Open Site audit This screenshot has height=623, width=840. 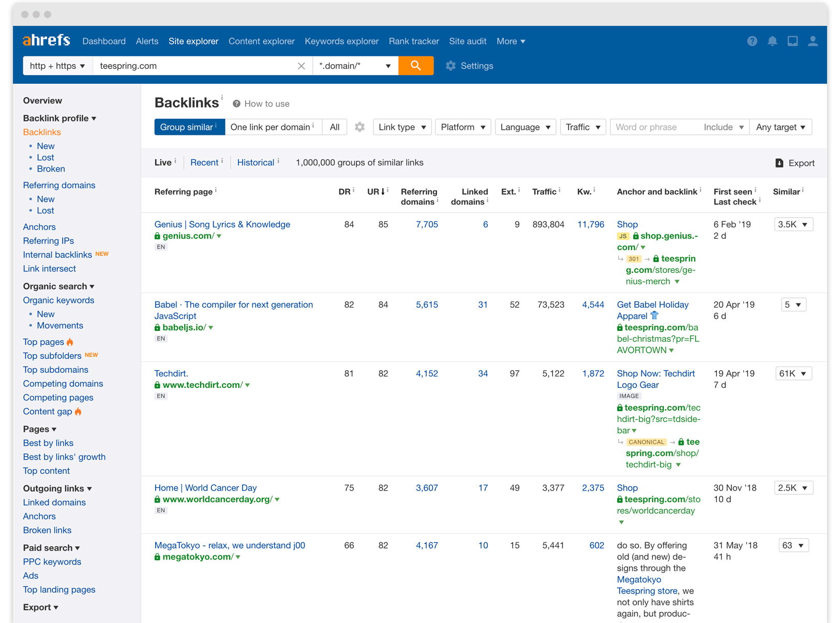coord(468,41)
